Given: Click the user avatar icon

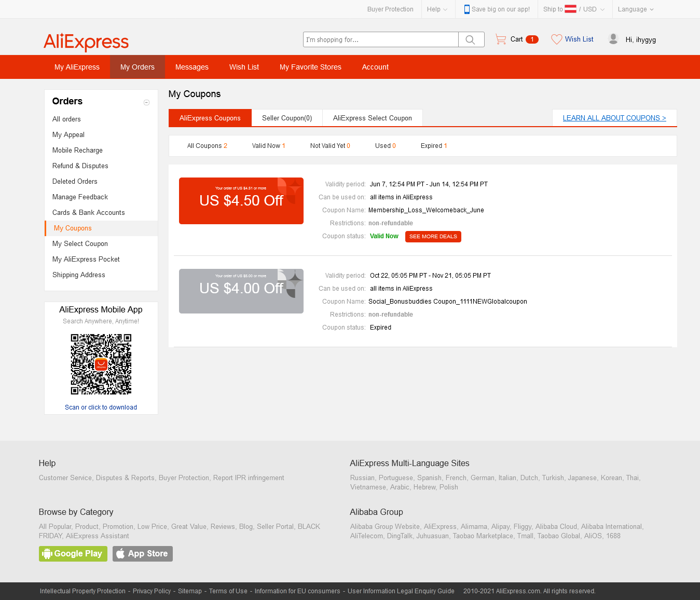Looking at the screenshot, I should [x=613, y=39].
